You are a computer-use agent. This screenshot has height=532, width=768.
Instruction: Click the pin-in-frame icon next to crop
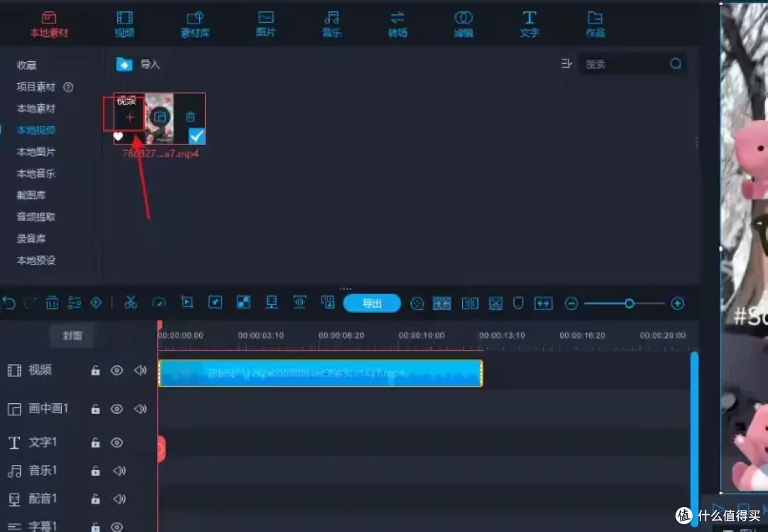pyautogui.click(x=215, y=303)
